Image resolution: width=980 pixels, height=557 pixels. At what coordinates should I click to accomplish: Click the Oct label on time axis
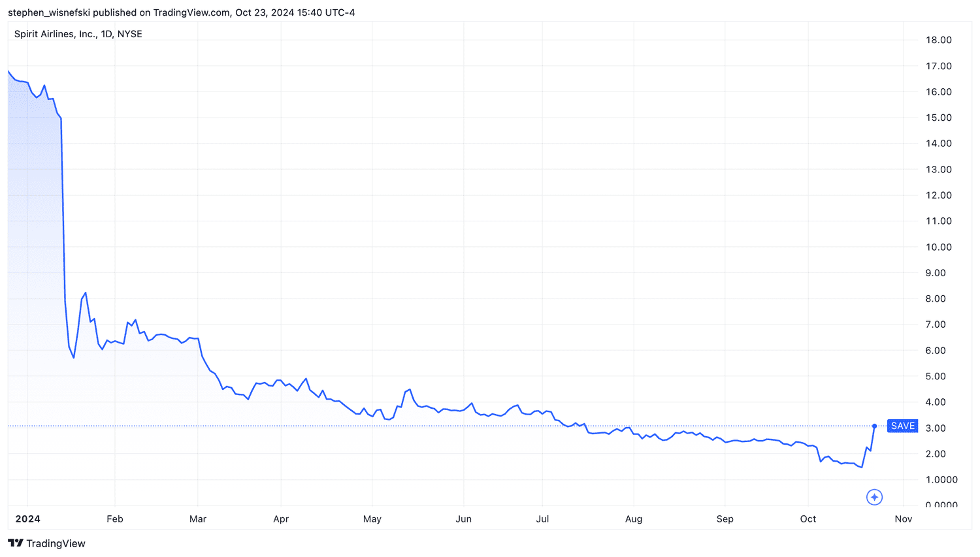(x=808, y=519)
